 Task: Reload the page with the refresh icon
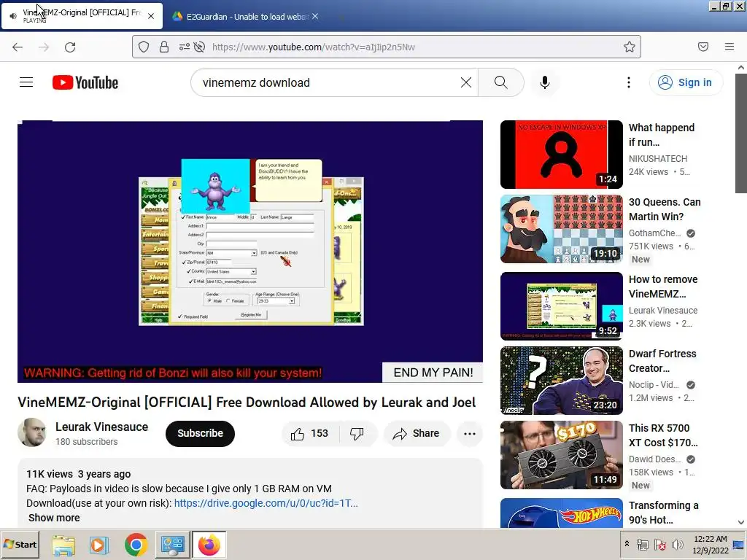70,47
